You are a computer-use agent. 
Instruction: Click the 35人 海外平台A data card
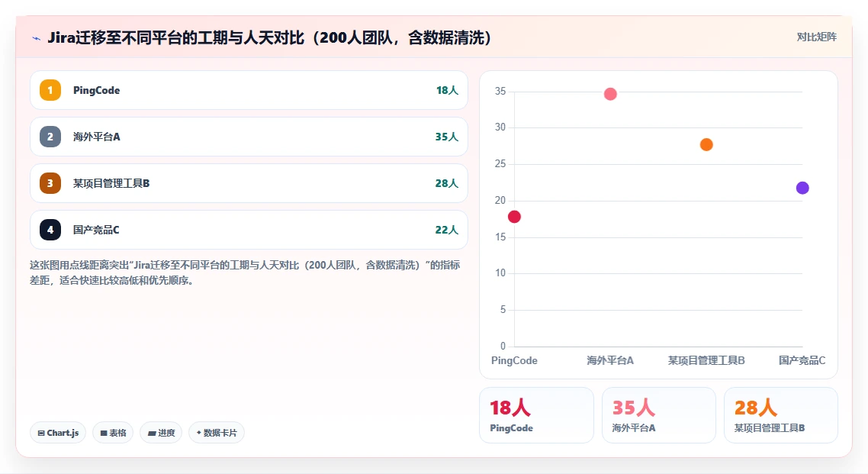659,415
